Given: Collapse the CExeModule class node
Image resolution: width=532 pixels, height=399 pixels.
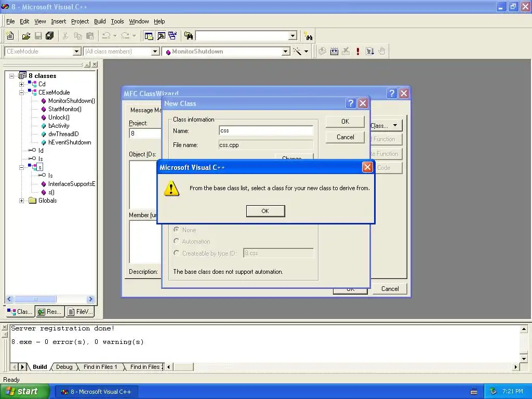Looking at the screenshot, I should [x=21, y=92].
